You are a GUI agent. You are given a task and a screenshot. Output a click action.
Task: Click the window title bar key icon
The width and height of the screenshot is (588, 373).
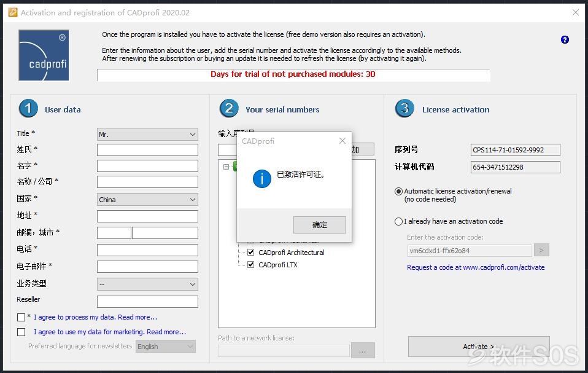[13, 12]
